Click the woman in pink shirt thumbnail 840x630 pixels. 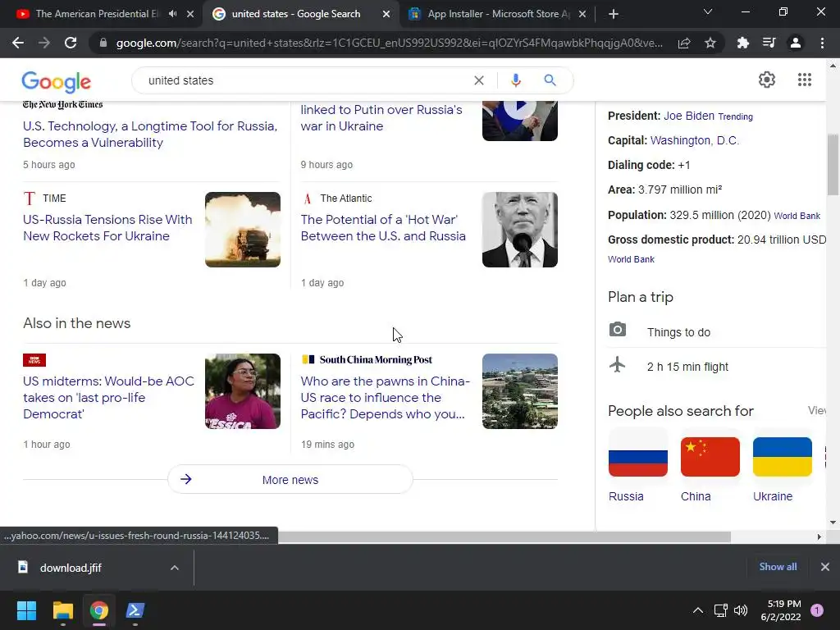pyautogui.click(x=243, y=391)
